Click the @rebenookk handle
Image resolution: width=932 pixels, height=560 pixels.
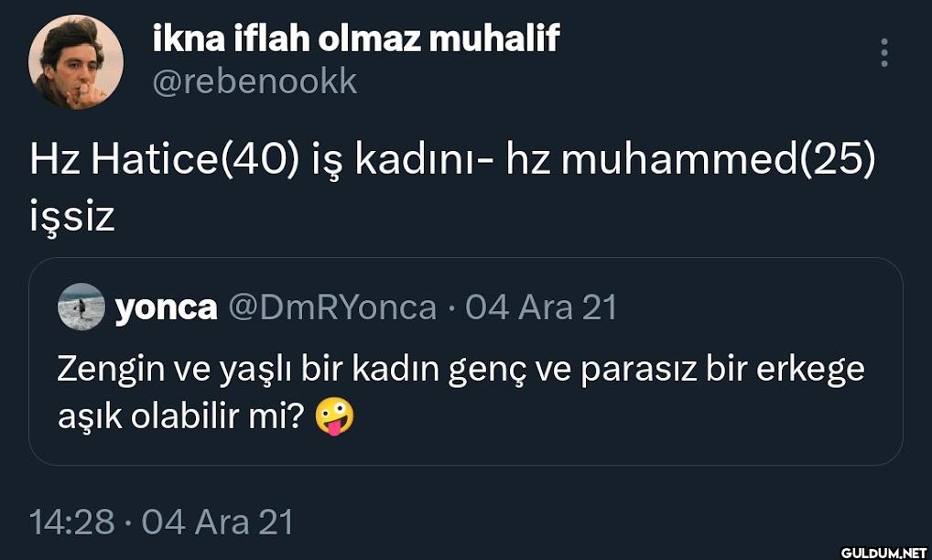(x=254, y=82)
